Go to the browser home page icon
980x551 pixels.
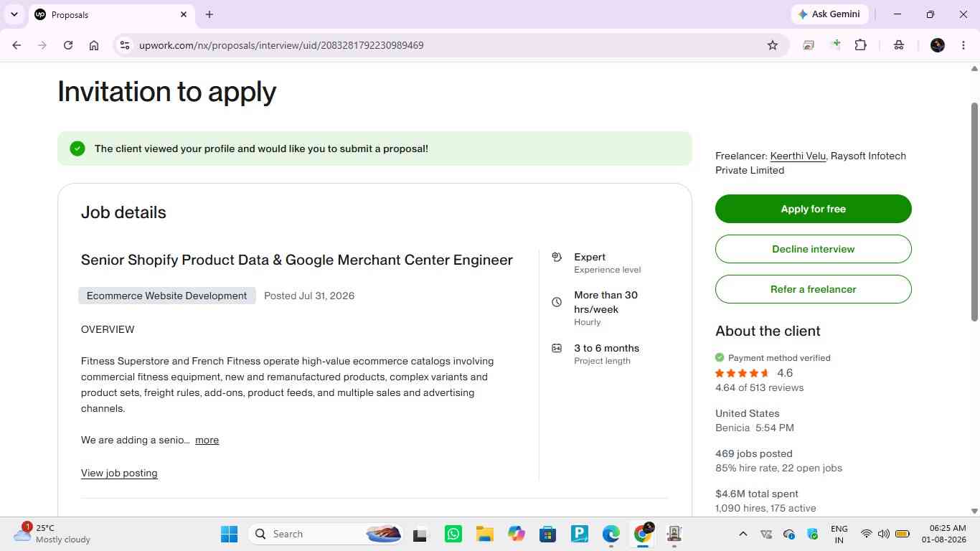tap(94, 45)
